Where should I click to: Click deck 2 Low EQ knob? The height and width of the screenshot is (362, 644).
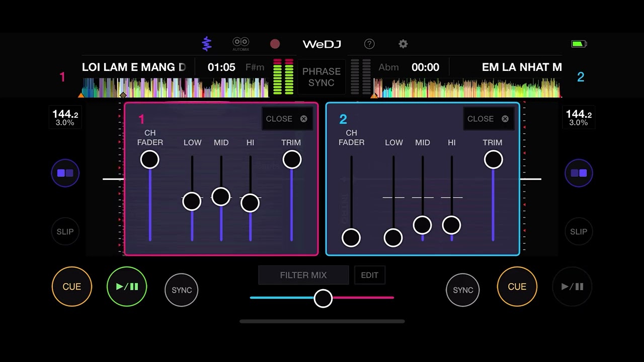point(393,238)
